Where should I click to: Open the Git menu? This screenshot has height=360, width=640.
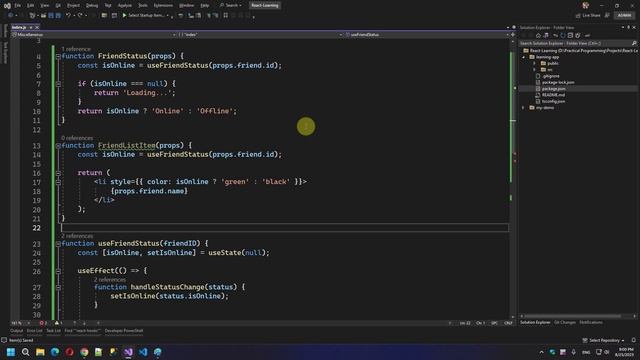(x=58, y=5)
